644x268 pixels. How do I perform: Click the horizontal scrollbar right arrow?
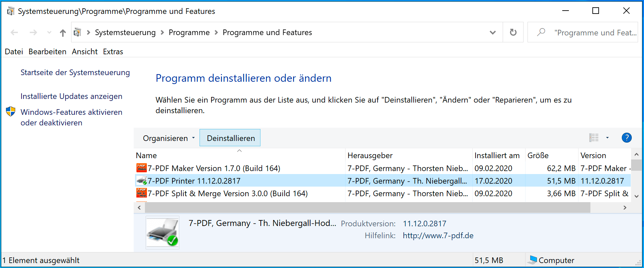[625, 208]
